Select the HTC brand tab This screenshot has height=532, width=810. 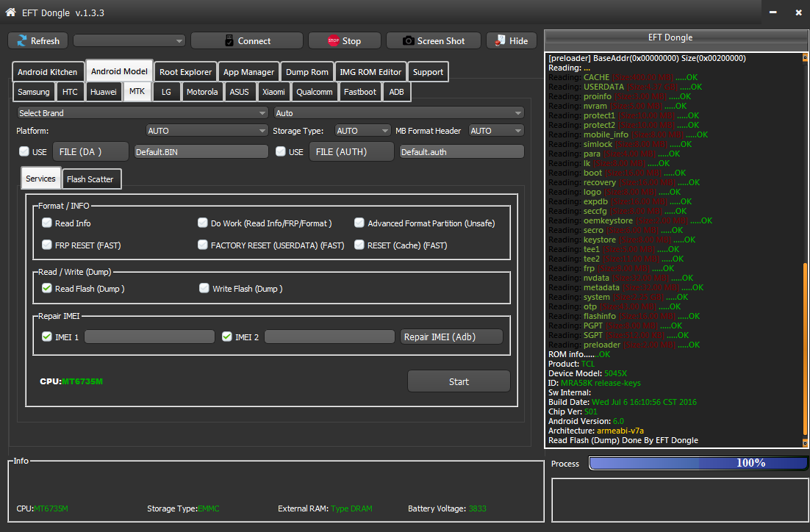coord(70,92)
